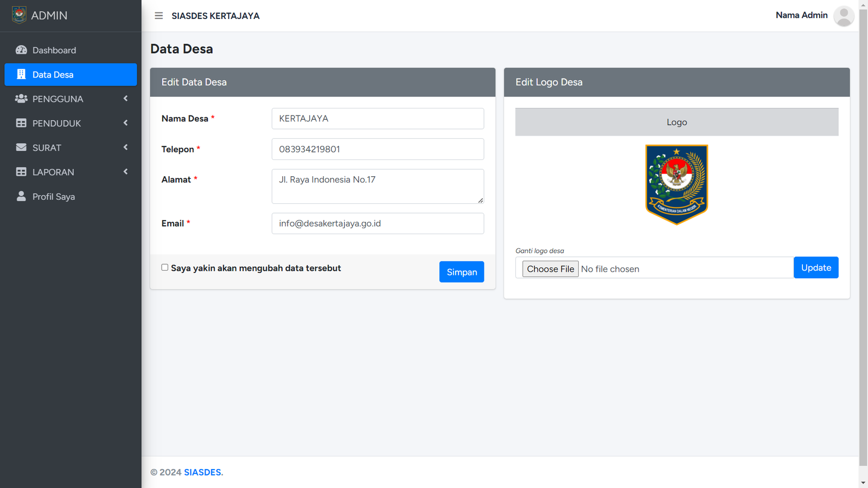Click the Nama Desa input field
The height and width of the screenshot is (488, 868).
click(x=378, y=119)
